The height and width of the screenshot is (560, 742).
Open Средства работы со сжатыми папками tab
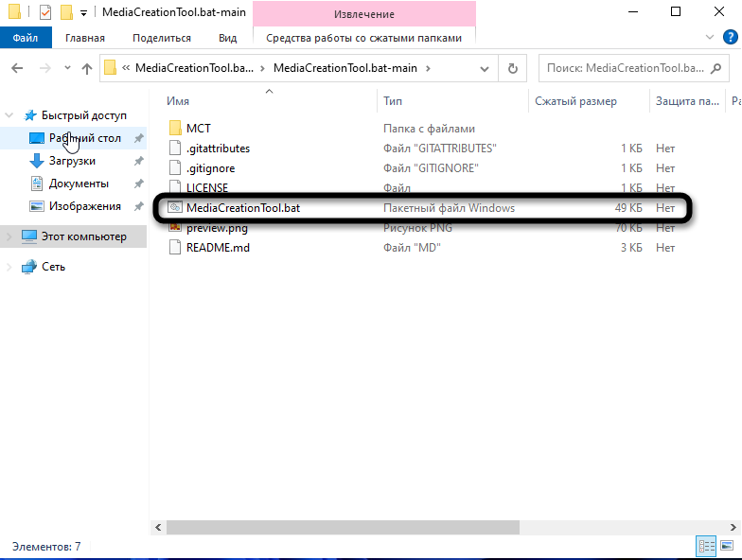[363, 38]
